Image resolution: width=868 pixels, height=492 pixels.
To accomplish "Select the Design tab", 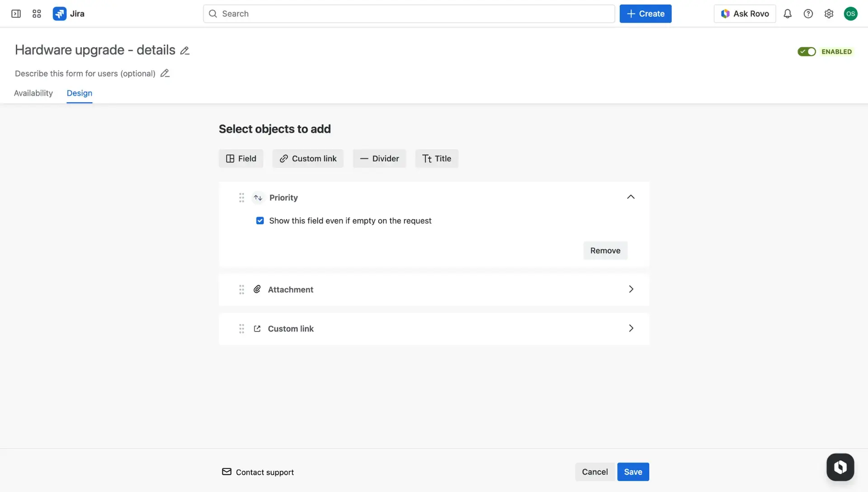I will (79, 93).
